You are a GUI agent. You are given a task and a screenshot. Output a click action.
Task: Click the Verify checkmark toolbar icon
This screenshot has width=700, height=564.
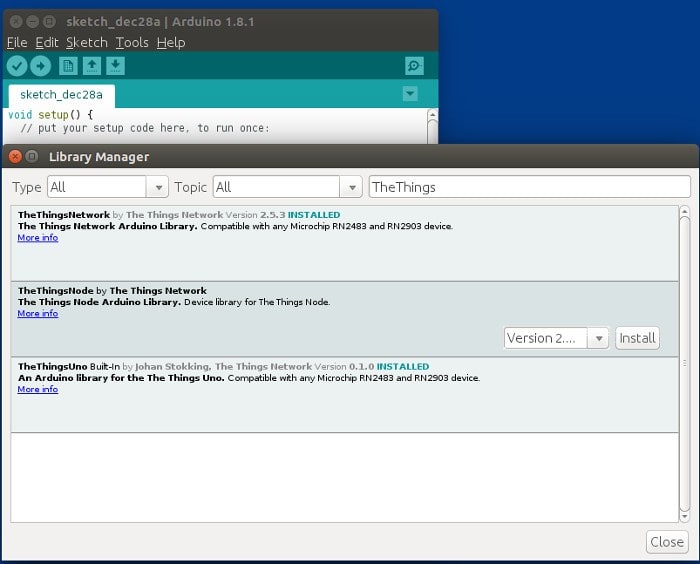coord(17,66)
